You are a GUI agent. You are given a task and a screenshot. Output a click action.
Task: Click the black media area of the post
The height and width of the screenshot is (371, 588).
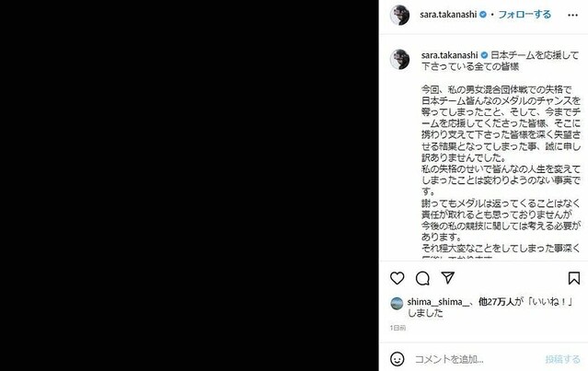coord(190,185)
